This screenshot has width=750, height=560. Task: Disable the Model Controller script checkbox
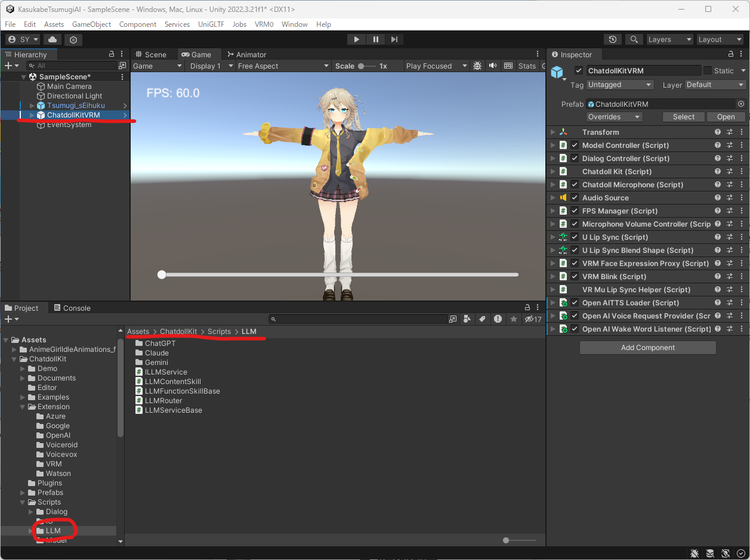575,146
